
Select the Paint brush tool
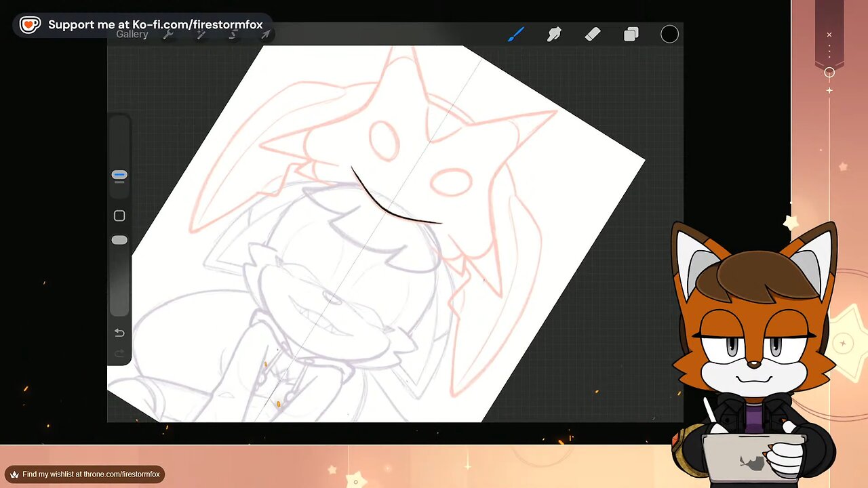pos(516,35)
